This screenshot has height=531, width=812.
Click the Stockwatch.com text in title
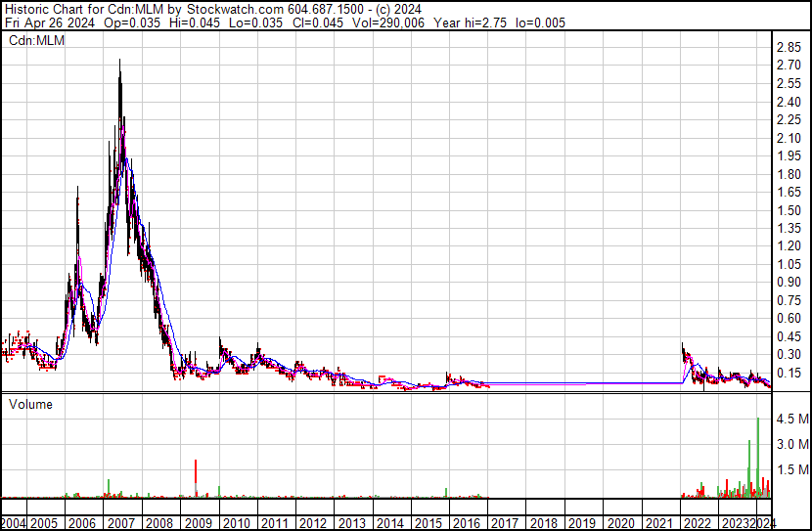pos(235,9)
